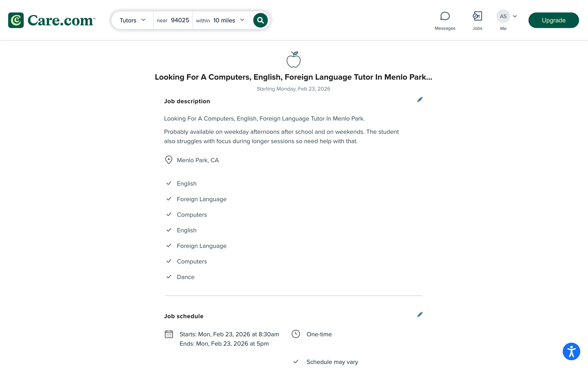This screenshot has height=368, width=588.
Task: Open the Jobs clipboard icon
Action: tap(477, 16)
